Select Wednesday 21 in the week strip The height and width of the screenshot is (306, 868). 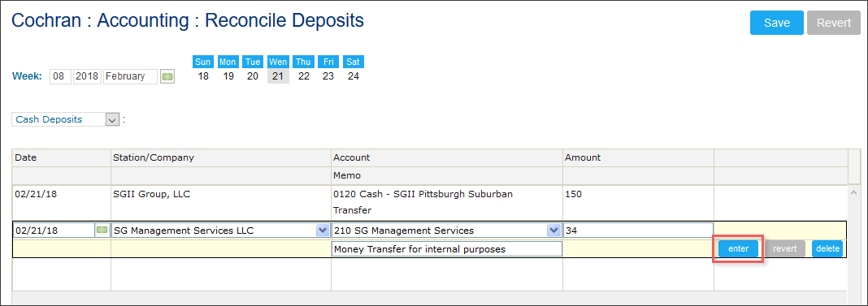pyautogui.click(x=278, y=76)
